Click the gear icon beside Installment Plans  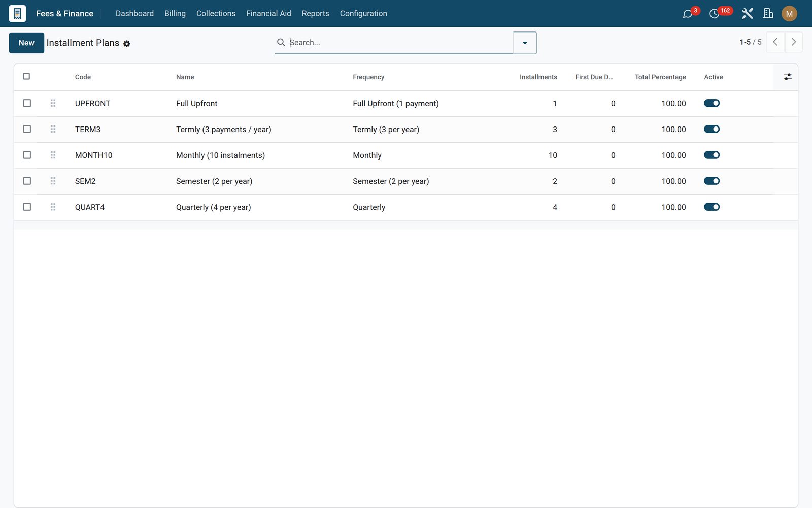click(127, 44)
